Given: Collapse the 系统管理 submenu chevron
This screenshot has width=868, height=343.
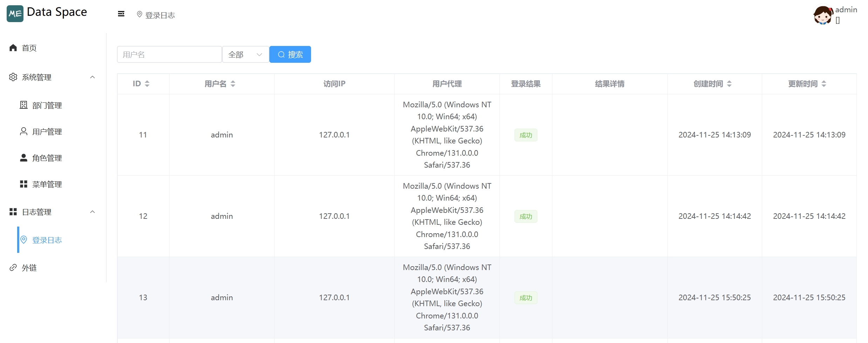Looking at the screenshot, I should pyautogui.click(x=92, y=77).
